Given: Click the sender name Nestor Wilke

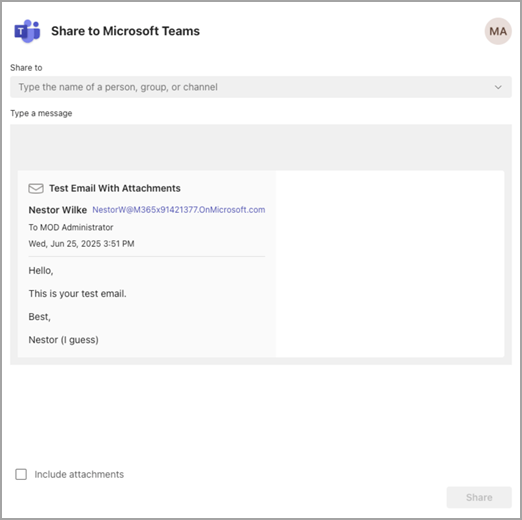Looking at the screenshot, I should [x=58, y=210].
